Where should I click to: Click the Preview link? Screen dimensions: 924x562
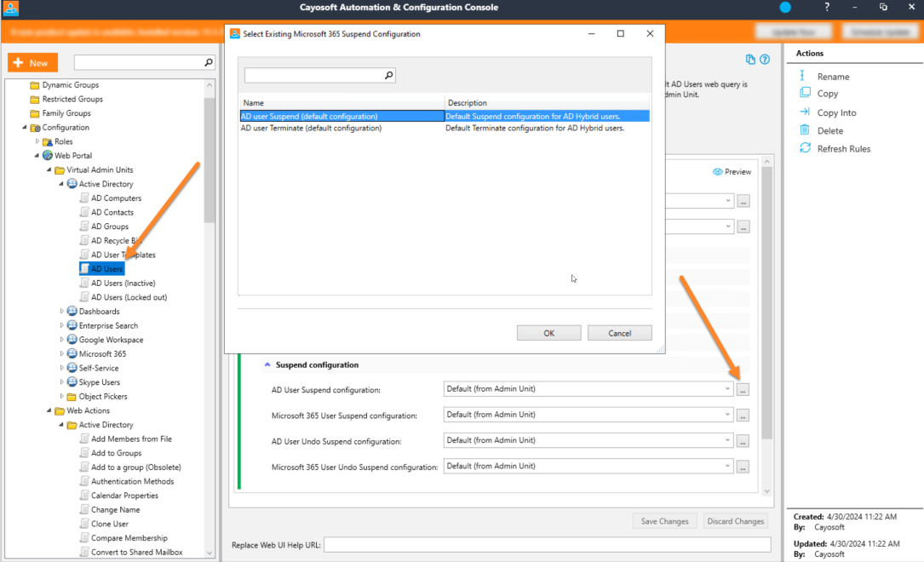coord(737,171)
